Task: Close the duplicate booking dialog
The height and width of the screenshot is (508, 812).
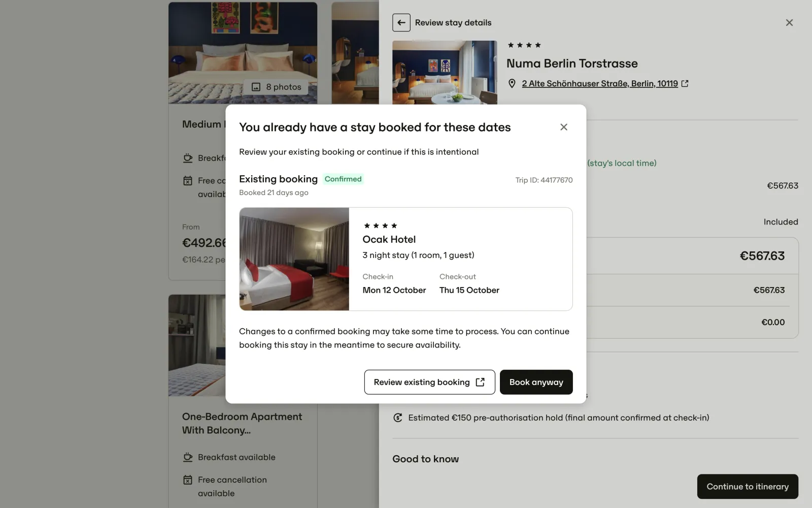Action: point(563,127)
